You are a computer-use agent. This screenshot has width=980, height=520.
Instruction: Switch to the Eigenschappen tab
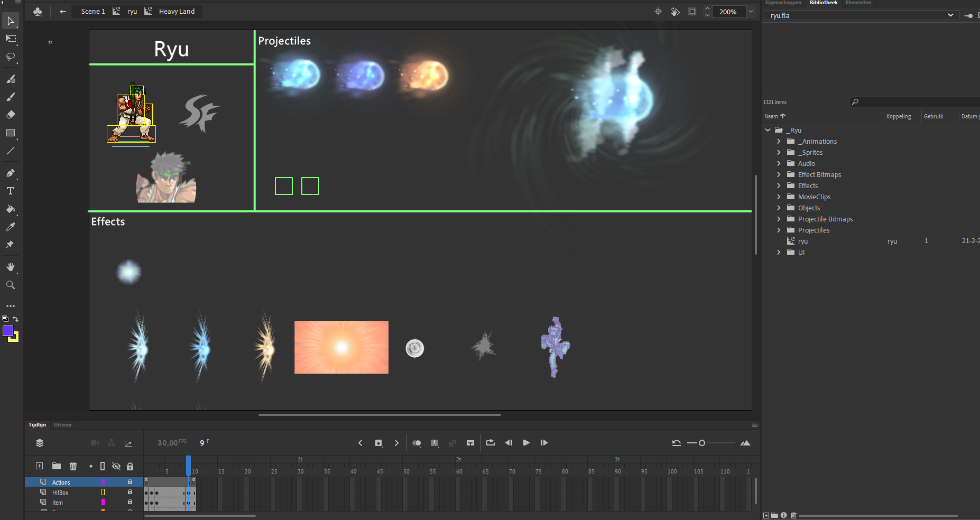point(783,3)
